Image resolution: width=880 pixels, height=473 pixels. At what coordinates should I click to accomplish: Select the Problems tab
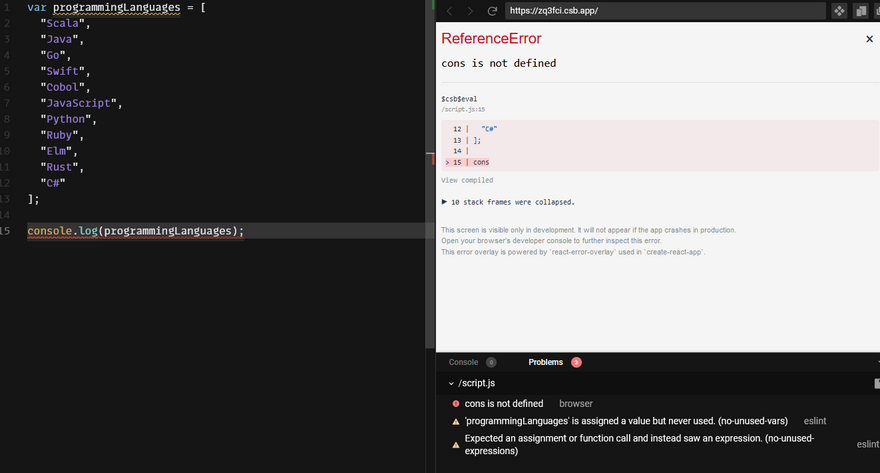pos(545,362)
